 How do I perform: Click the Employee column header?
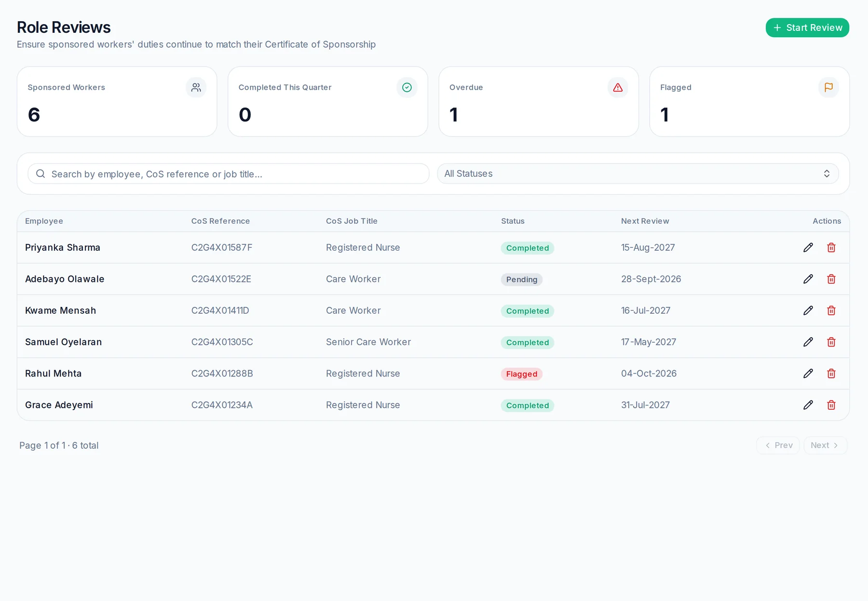[44, 221]
